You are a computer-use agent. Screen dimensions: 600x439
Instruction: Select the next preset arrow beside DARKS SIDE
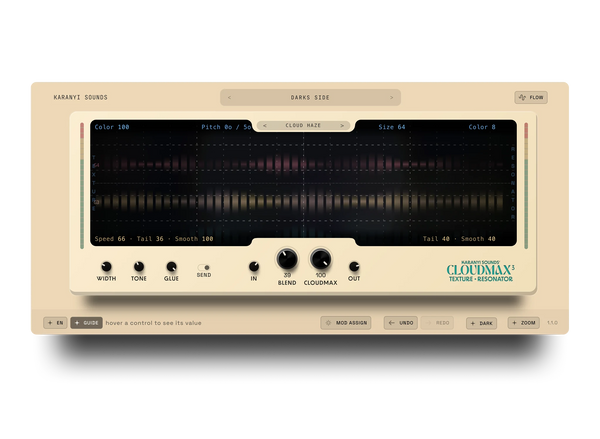click(x=391, y=98)
